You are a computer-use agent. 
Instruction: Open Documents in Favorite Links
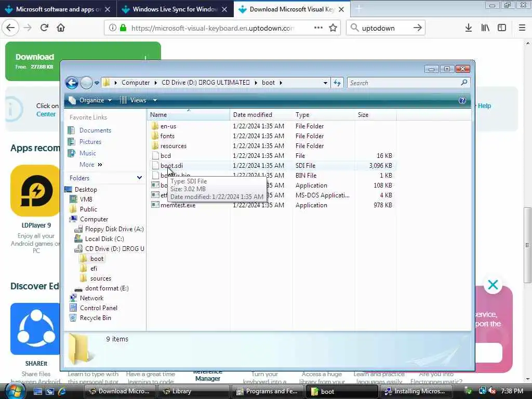pyautogui.click(x=95, y=130)
